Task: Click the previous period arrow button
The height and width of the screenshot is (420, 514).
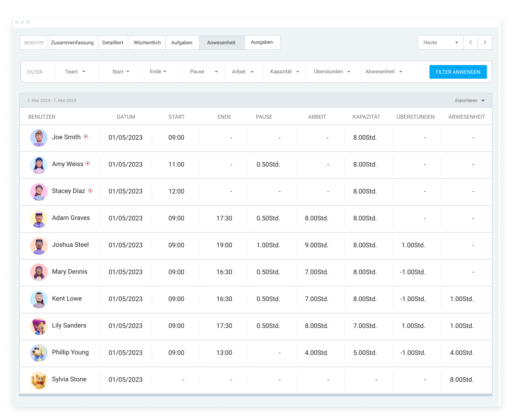Action: (471, 42)
